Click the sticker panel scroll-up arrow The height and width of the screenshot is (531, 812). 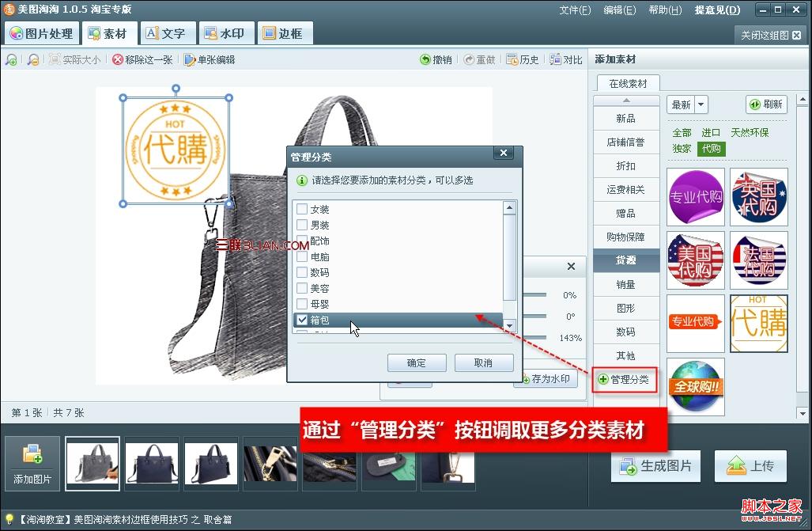[803, 99]
